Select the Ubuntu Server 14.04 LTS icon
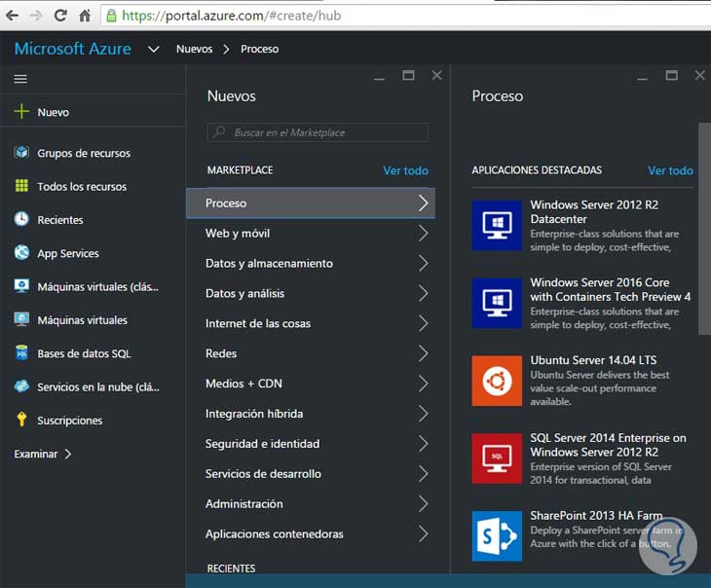Image resolution: width=711 pixels, height=588 pixels. point(497,381)
